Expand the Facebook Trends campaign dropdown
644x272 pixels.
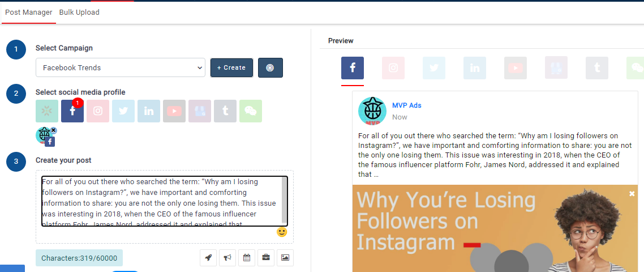120,67
